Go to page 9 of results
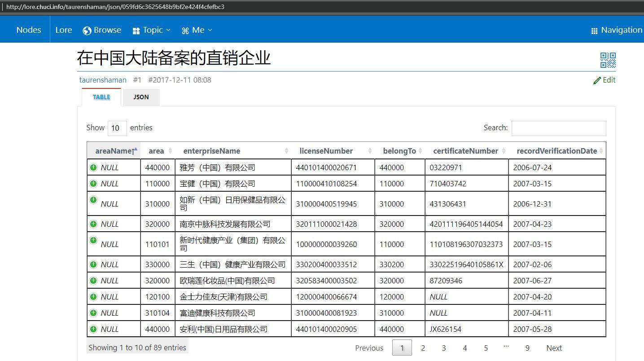644x361 pixels. [x=527, y=348]
